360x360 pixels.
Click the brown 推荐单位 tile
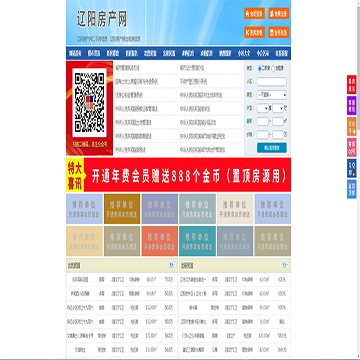click(122, 209)
